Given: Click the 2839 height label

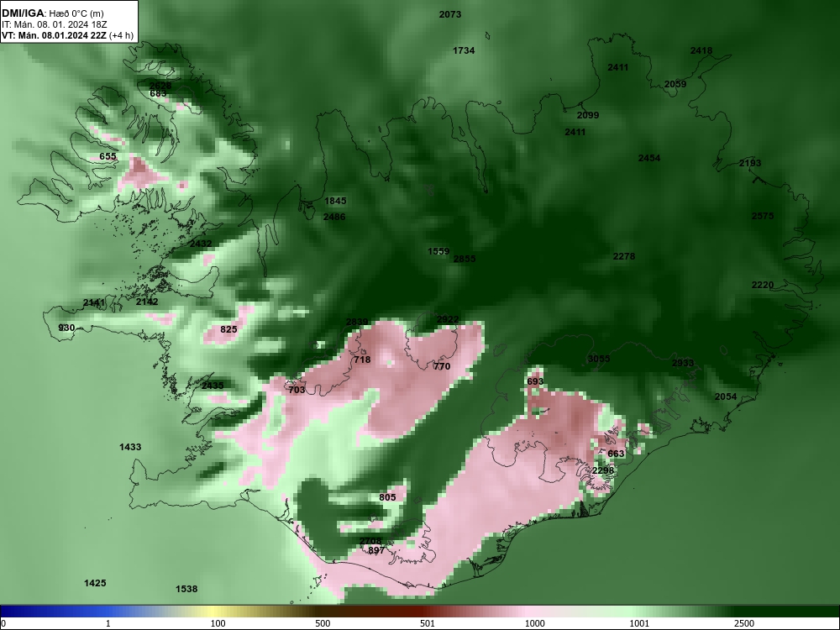Looking at the screenshot, I should [357, 322].
